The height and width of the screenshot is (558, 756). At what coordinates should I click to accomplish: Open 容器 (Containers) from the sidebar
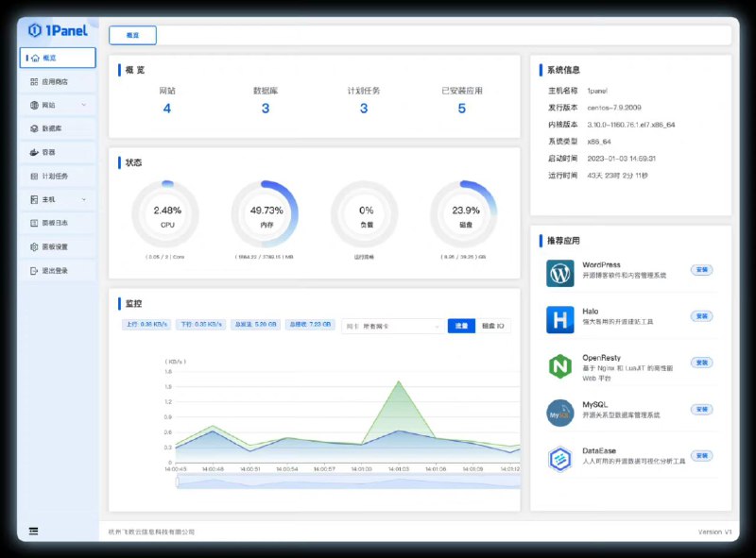coord(57,152)
